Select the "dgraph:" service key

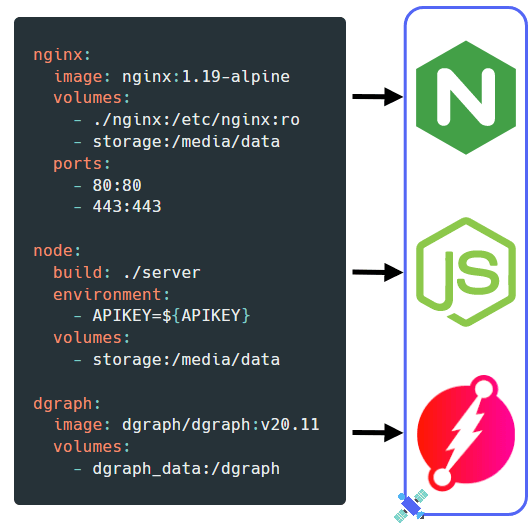67,404
